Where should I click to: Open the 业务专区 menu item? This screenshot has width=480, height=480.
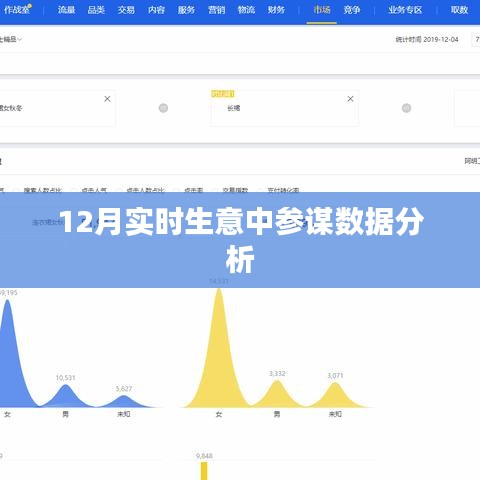[x=405, y=10]
